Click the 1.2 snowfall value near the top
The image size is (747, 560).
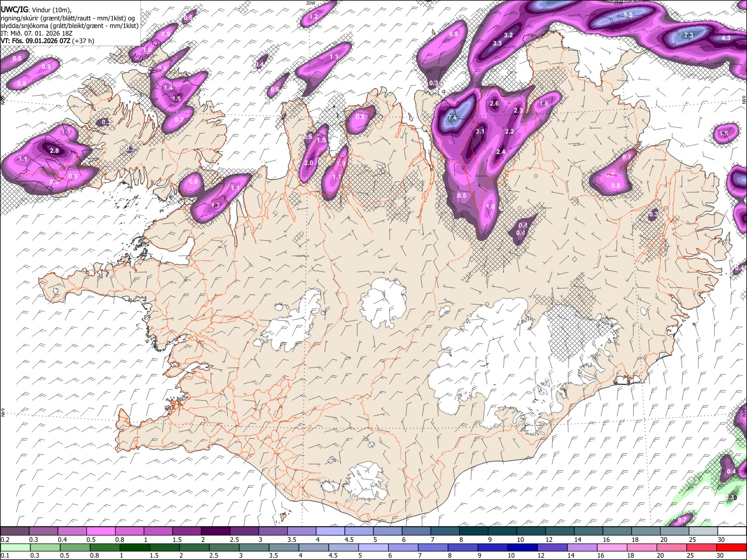[x=313, y=16]
